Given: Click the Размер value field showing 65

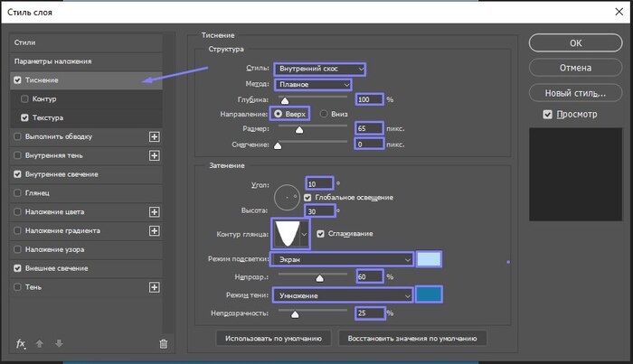Looking at the screenshot, I should (x=369, y=128).
